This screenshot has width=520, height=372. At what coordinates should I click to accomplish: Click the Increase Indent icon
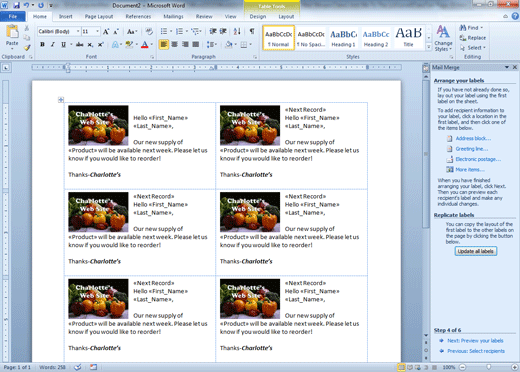pyautogui.click(x=223, y=31)
